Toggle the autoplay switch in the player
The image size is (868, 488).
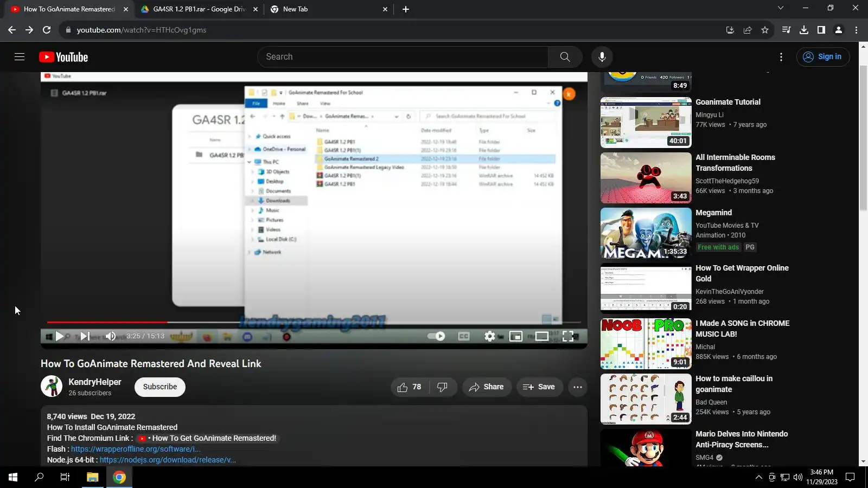[x=436, y=336]
